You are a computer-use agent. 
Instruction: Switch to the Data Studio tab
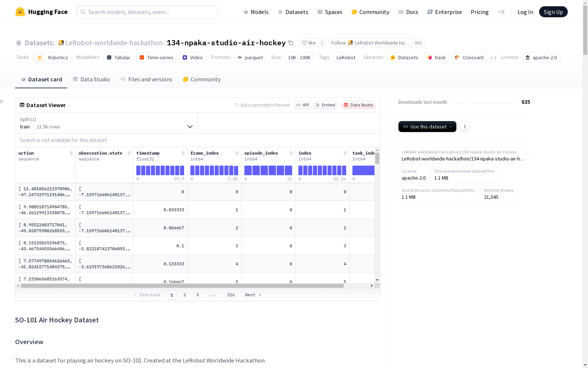92,79
